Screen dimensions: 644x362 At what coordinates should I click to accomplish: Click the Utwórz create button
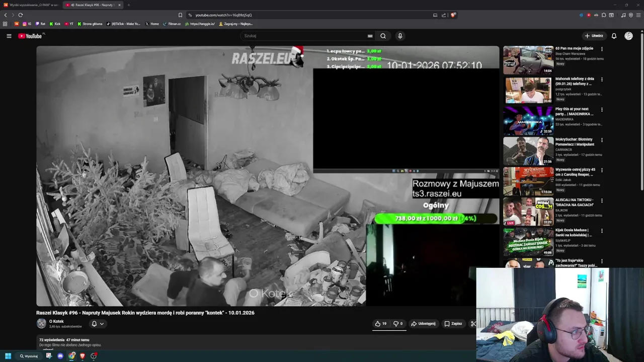coord(594,36)
